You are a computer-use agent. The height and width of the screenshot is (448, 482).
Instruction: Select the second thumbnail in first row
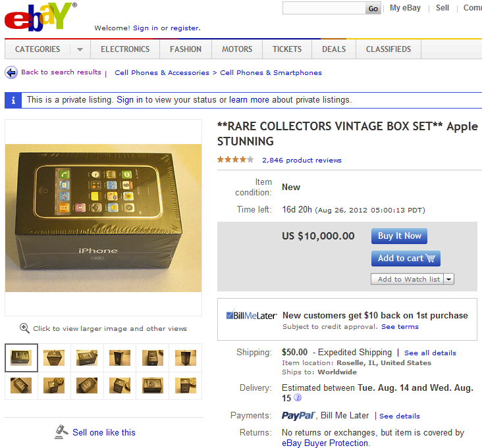(x=54, y=358)
